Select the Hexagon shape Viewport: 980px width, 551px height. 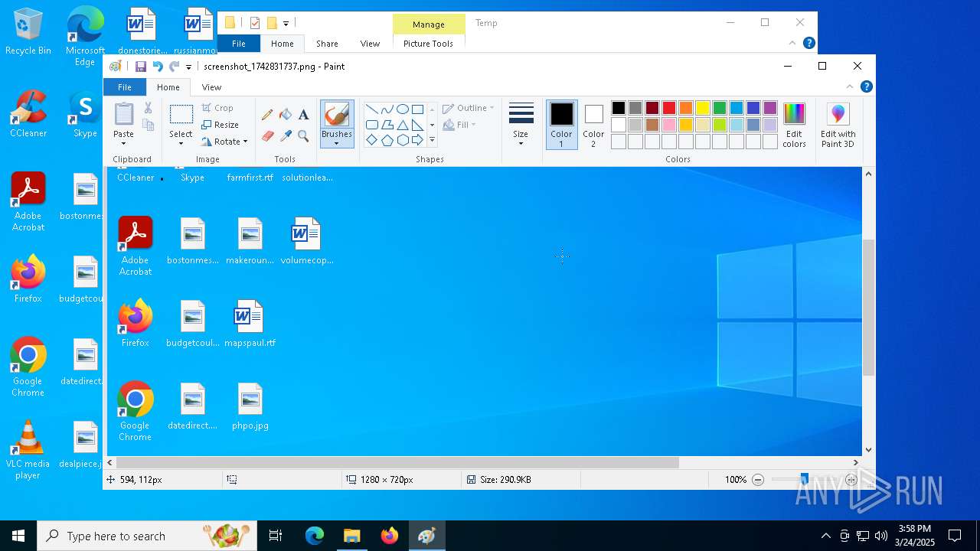coord(402,140)
